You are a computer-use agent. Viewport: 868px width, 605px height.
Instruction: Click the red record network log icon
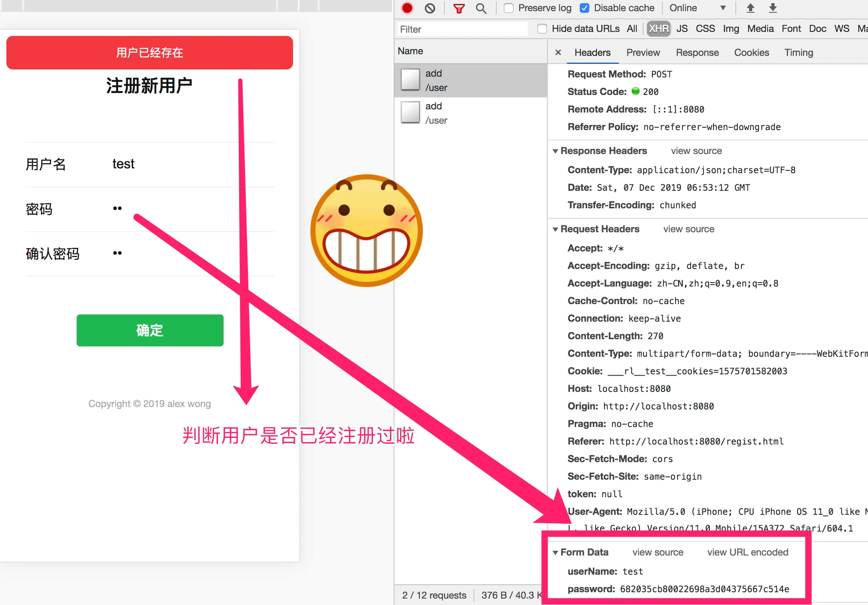coord(407,8)
